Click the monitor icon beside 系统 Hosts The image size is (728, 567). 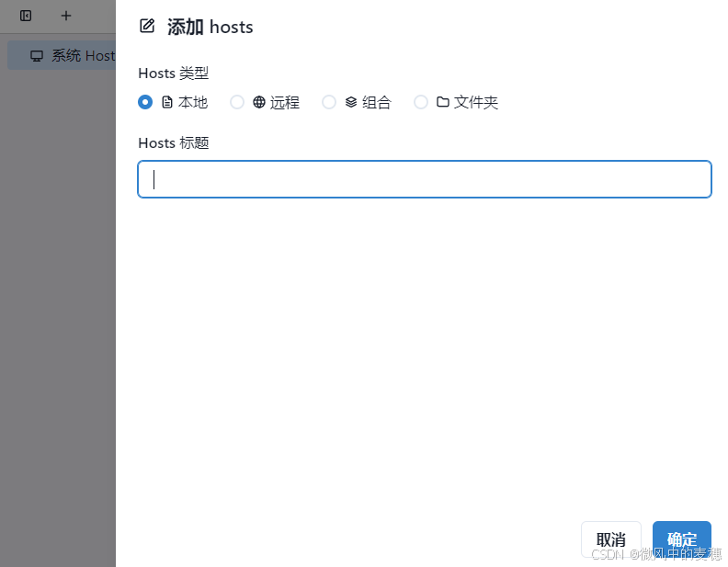37,56
